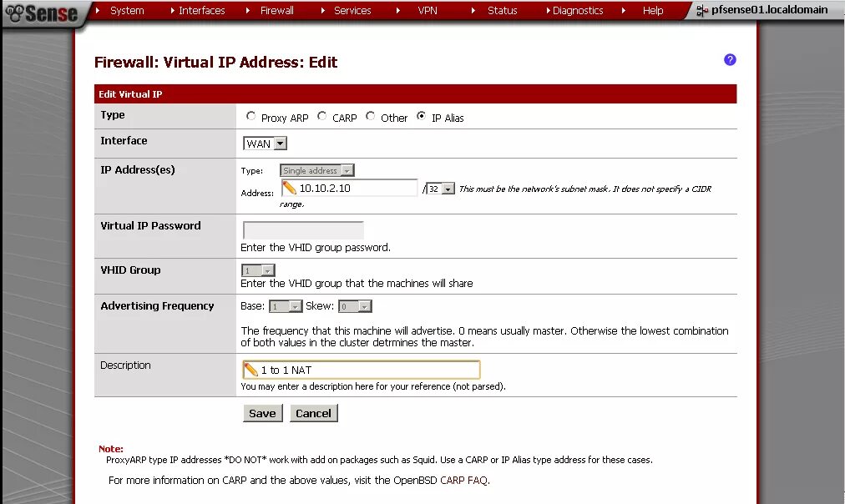
Task: Click the Firewall: Virtual IP Address: Edit heading
Action: [215, 63]
